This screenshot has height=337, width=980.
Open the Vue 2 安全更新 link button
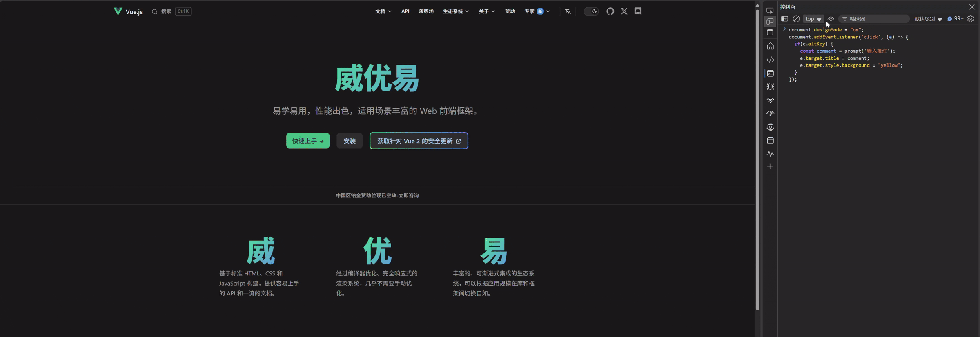tap(419, 141)
